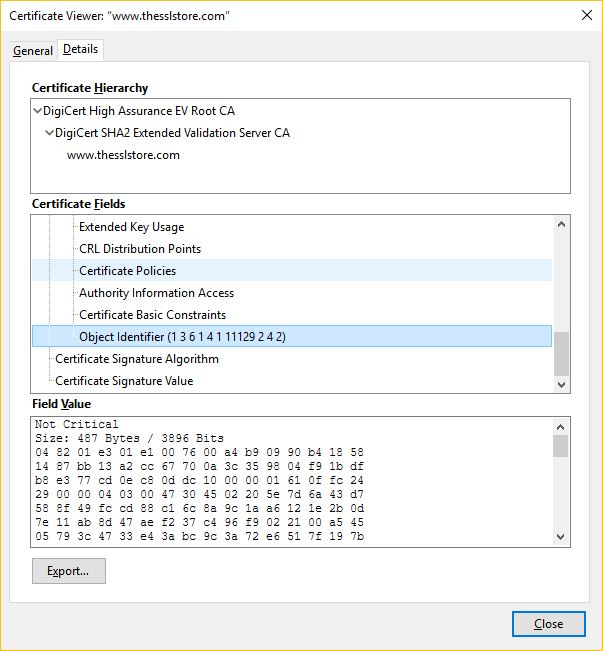This screenshot has height=651, width=603.
Task: Select Object Identifier (1 3 6 1 4 1 11129 2 4 2)
Action: [182, 337]
